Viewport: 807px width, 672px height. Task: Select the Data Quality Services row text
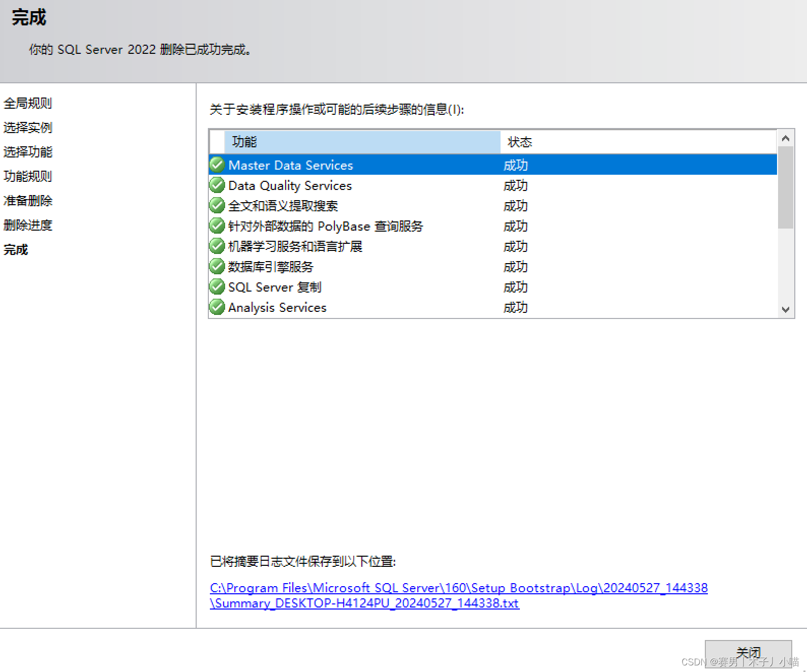pos(290,185)
